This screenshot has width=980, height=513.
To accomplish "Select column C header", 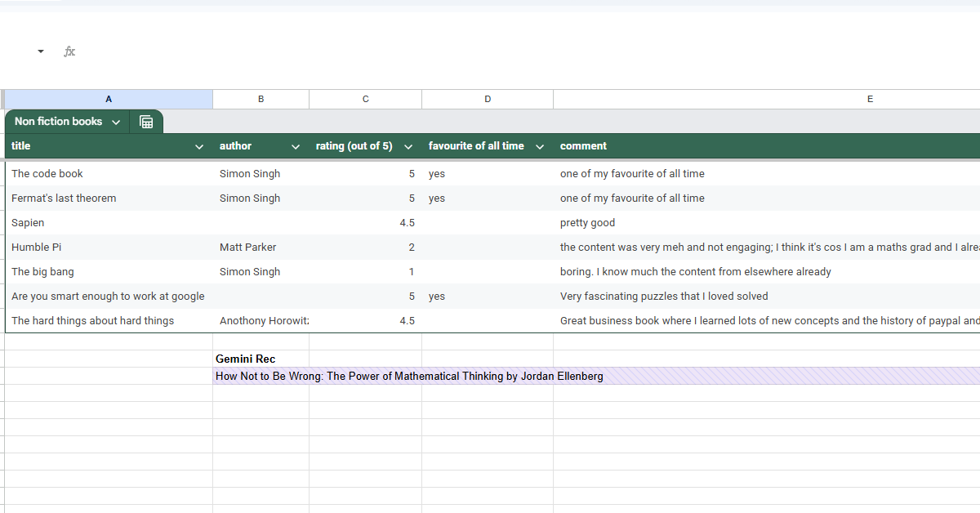I will [x=365, y=99].
